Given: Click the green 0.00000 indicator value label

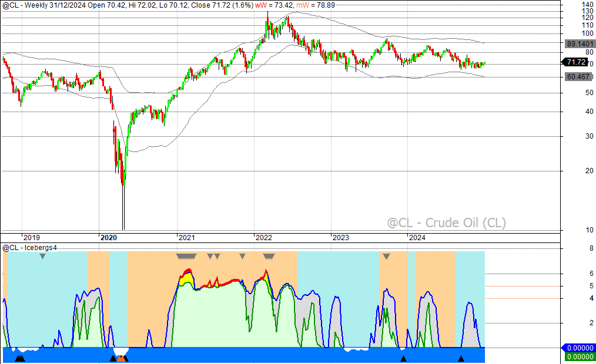Looking at the screenshot, I should pyautogui.click(x=578, y=356).
